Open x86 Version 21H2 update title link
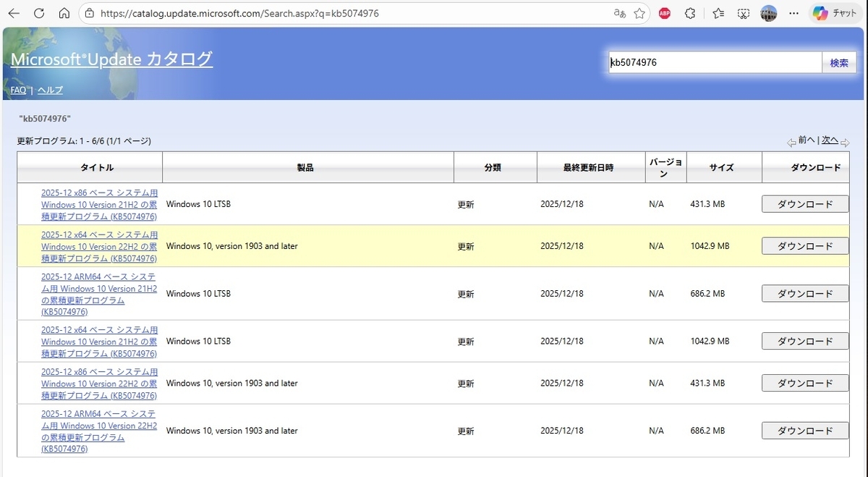868x477 pixels. pyautogui.click(x=99, y=205)
